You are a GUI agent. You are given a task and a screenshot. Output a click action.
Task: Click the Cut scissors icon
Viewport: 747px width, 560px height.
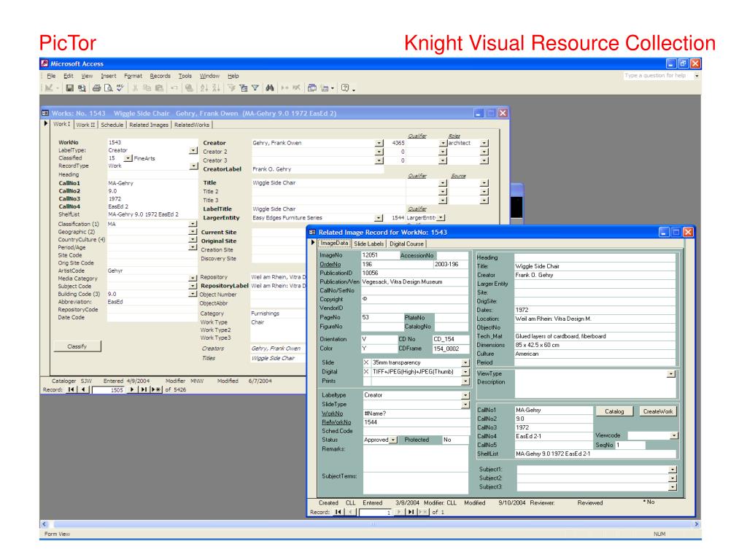point(135,88)
